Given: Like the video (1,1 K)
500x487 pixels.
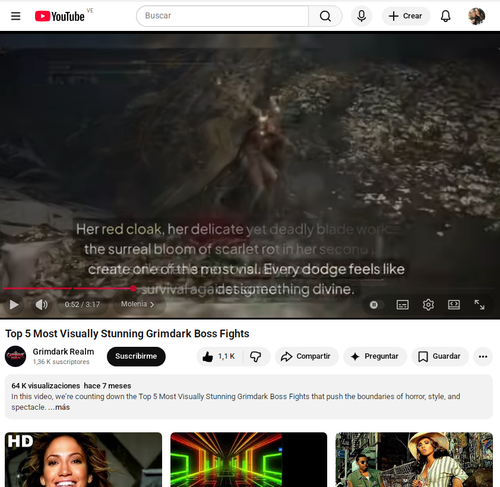Looking at the screenshot, I should tap(219, 356).
